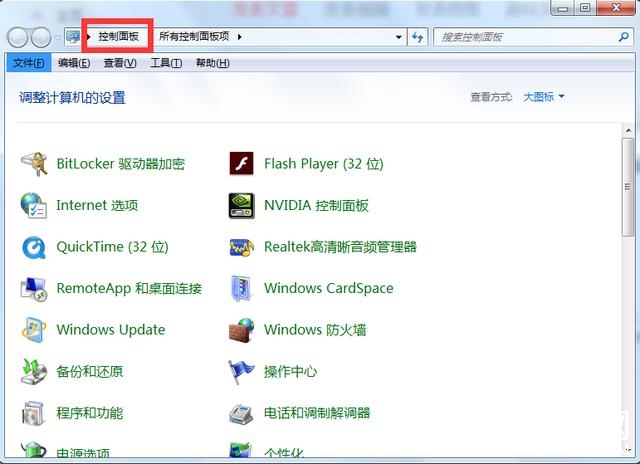Screen dimensions: 640x464
Task: Click the Windows Update icon
Action: pyautogui.click(x=34, y=330)
